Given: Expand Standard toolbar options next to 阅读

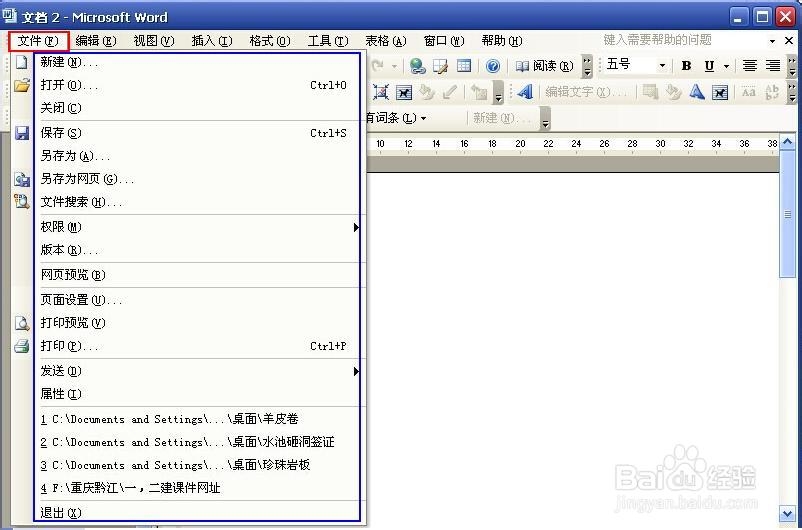Looking at the screenshot, I should point(587,66).
